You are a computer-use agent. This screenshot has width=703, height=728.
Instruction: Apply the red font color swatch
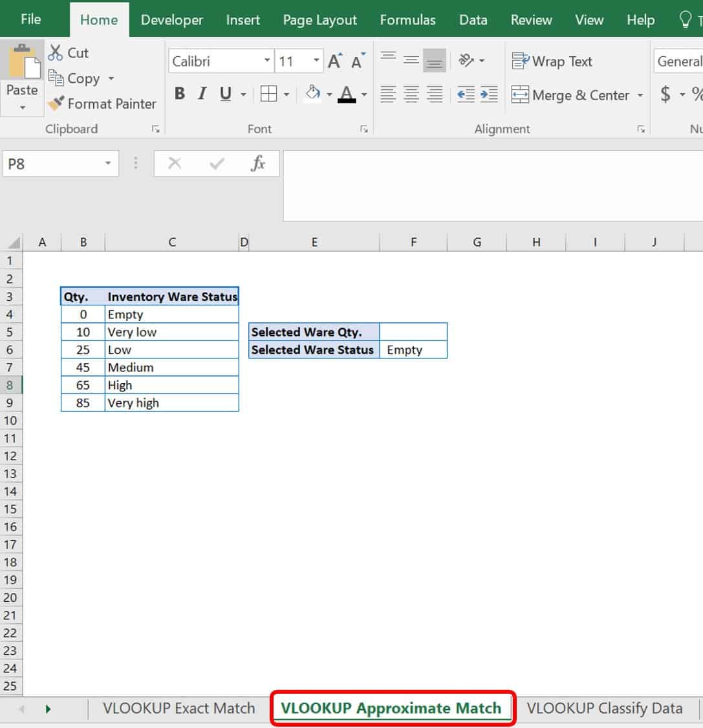tap(347, 94)
